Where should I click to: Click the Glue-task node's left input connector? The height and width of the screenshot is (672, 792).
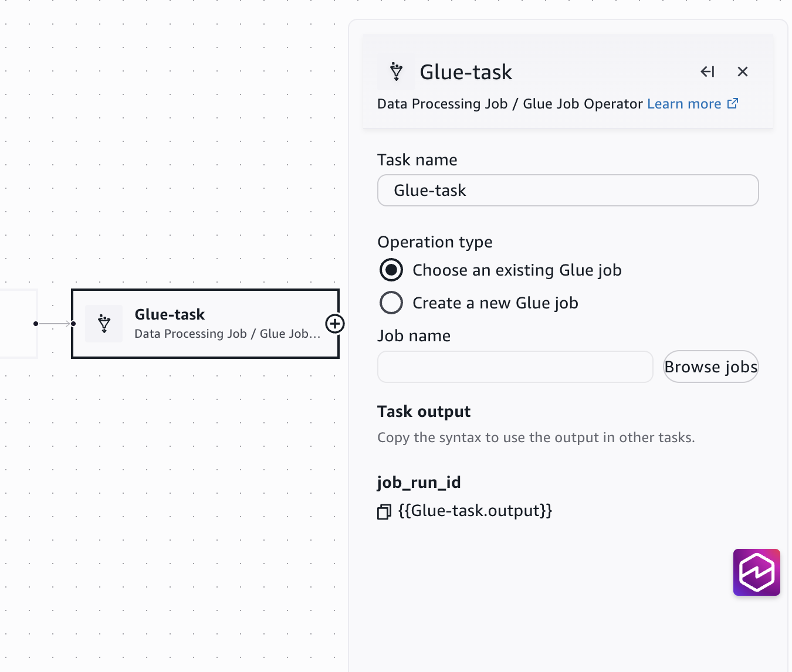coord(73,324)
